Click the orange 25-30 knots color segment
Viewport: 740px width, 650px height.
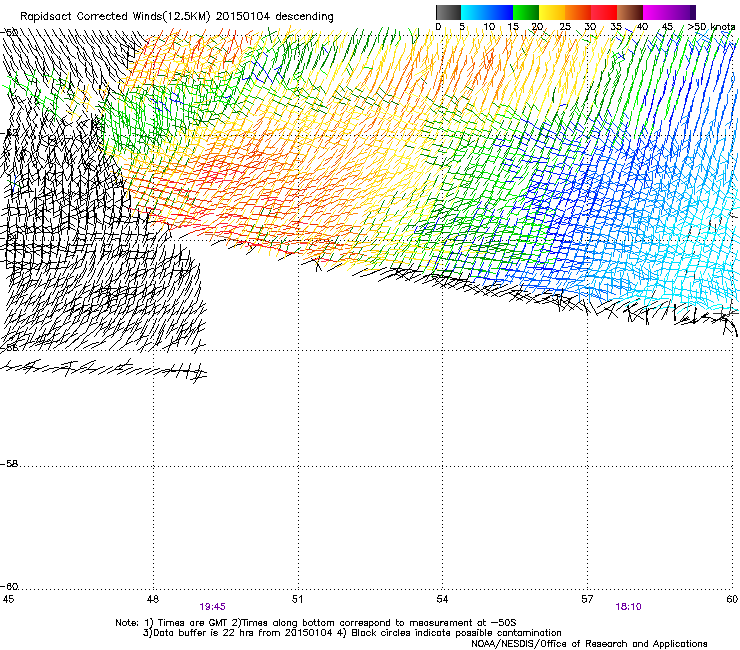[x=578, y=12]
